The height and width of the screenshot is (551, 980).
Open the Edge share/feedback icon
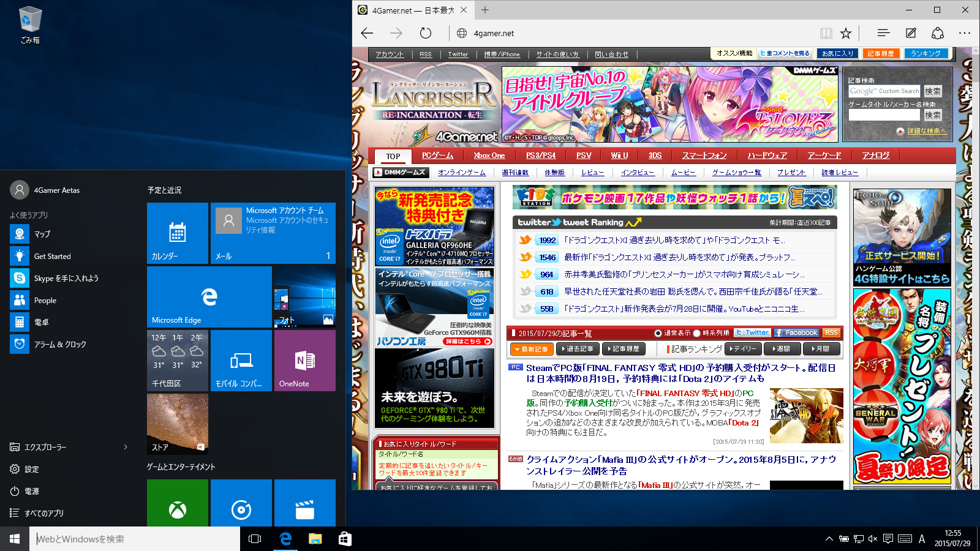click(938, 33)
